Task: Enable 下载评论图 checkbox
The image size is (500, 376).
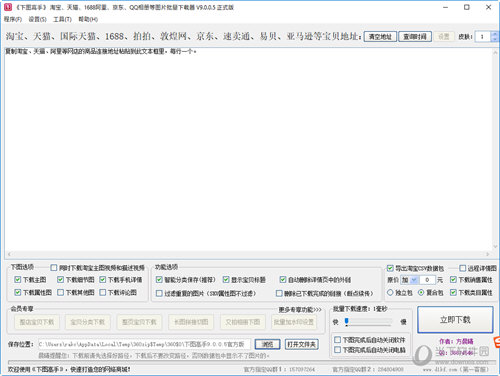Action: (103, 292)
